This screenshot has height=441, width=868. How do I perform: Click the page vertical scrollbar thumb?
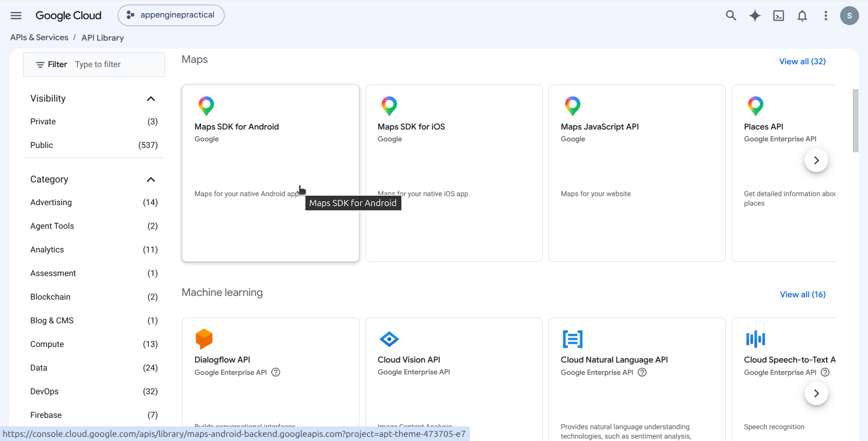(855, 121)
